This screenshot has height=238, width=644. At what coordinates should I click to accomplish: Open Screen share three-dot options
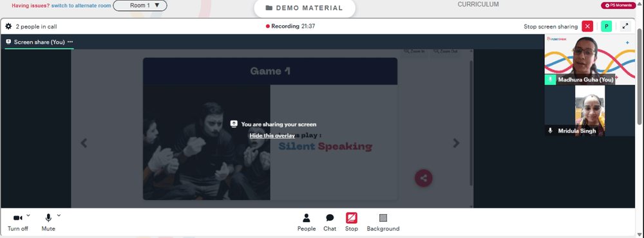(70, 42)
